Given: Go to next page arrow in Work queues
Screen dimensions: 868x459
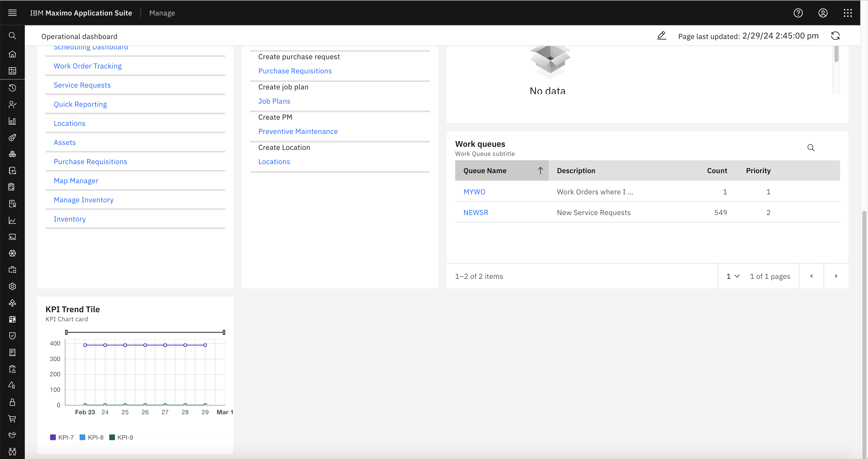Looking at the screenshot, I should 836,276.
